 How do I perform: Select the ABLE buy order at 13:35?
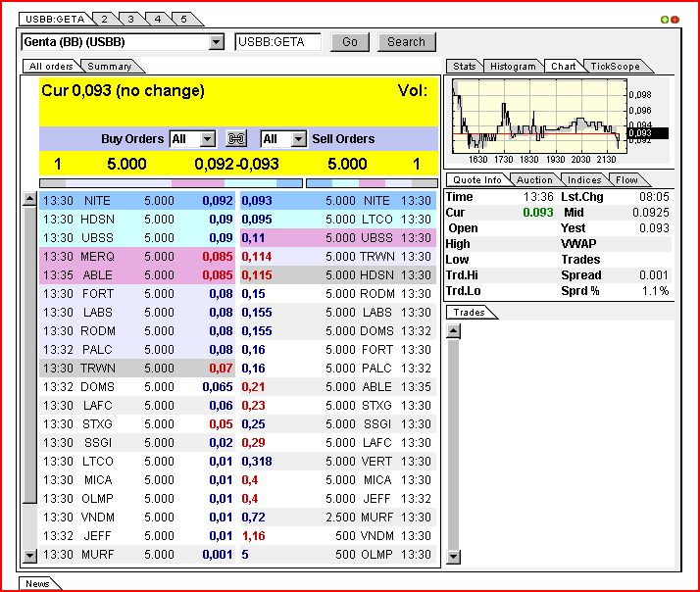click(137, 275)
